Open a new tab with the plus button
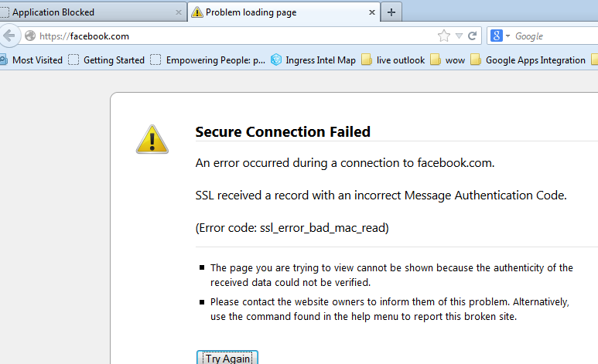 point(391,12)
